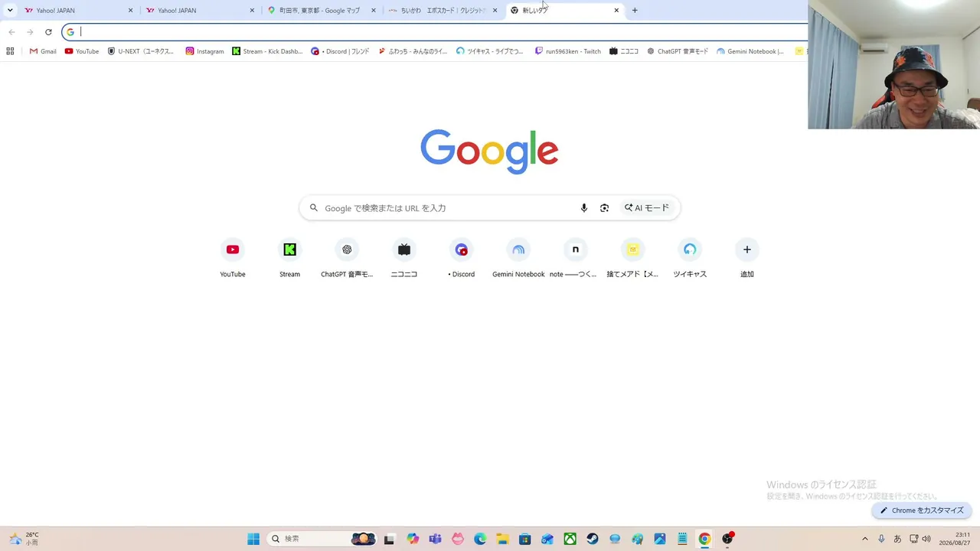Open the Instagram bookmark
The height and width of the screenshot is (551, 980).
click(204, 51)
